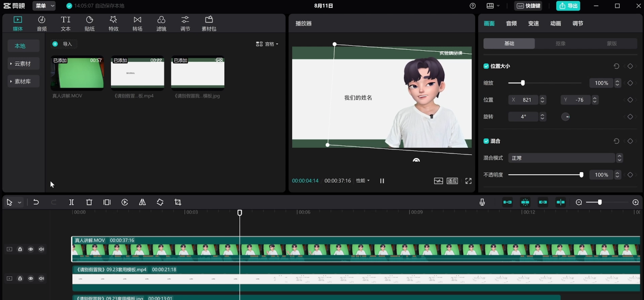Switch to the 变速 tab
This screenshot has height=300, width=644.
click(533, 24)
